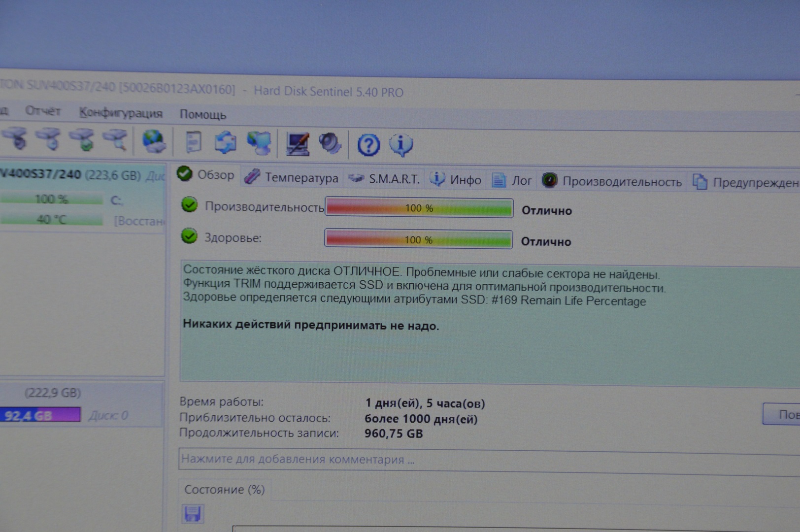Go to the Производительность tab
Viewport: 800px width, 532px height.
click(x=612, y=182)
